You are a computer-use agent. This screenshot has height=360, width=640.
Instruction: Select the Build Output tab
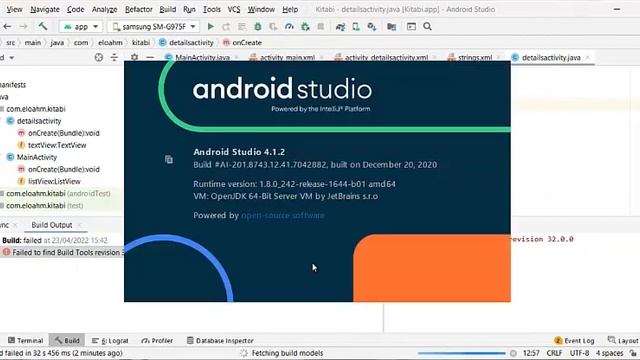click(x=52, y=225)
